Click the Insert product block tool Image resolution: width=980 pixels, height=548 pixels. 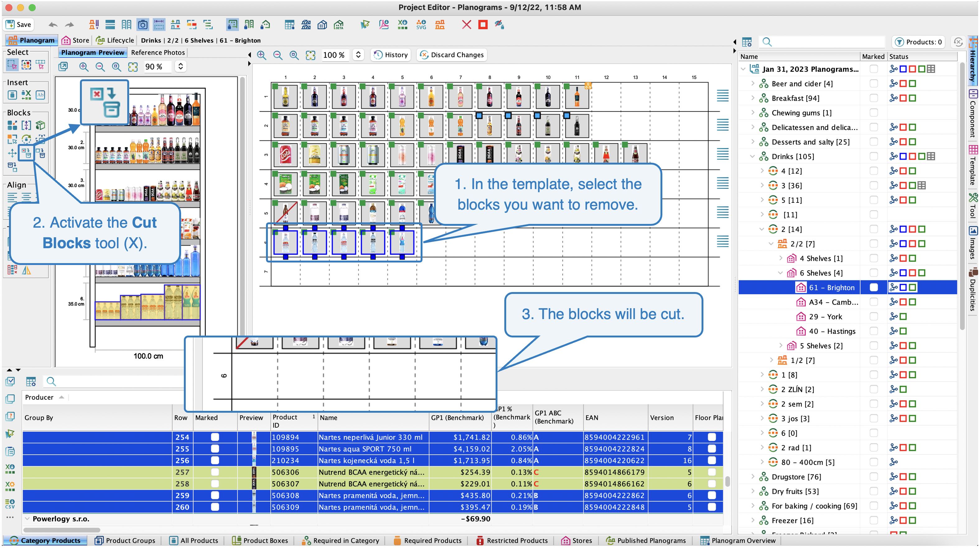[x=12, y=95]
